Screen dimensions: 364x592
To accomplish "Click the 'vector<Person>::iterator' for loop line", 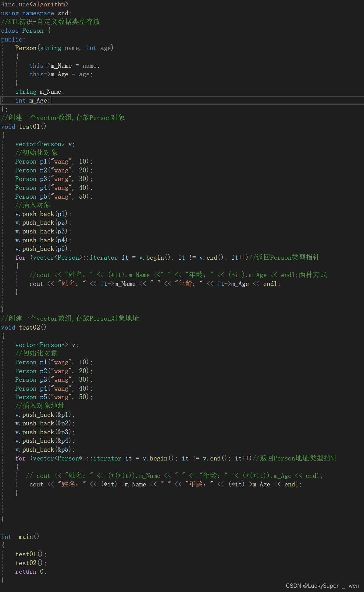I will [167, 258].
